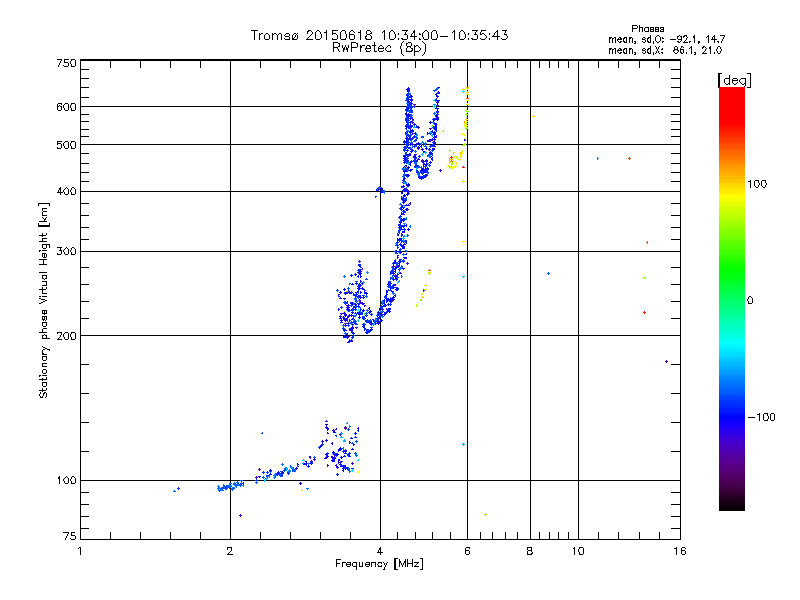Click the isolated blue point near 9 MHz, 270 km

point(548,274)
